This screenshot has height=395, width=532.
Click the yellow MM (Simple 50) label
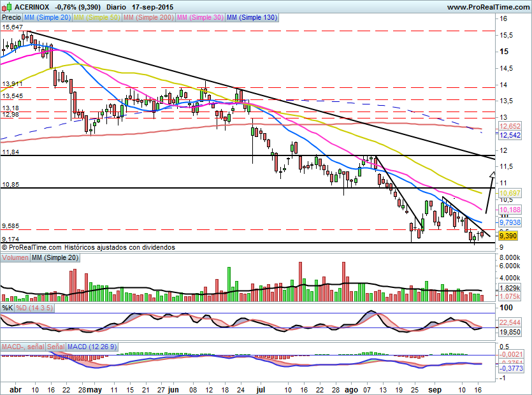click(x=97, y=18)
